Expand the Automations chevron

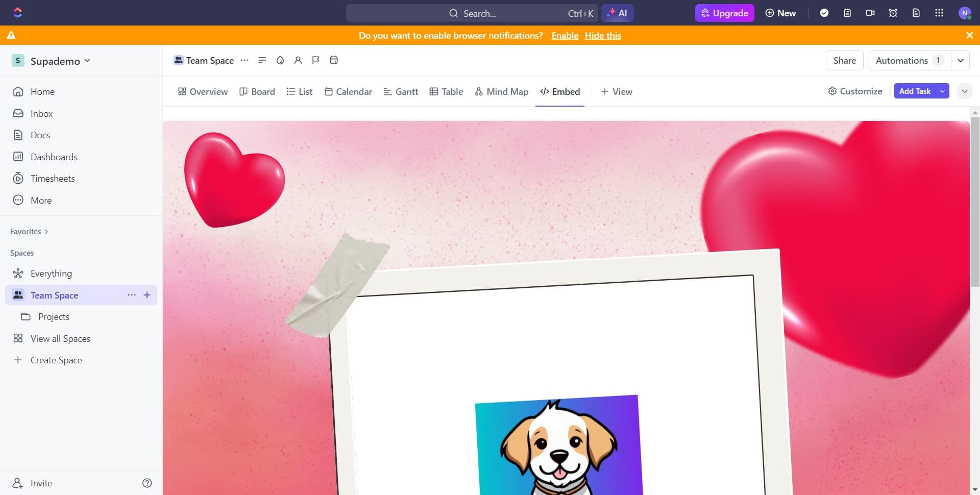point(960,60)
